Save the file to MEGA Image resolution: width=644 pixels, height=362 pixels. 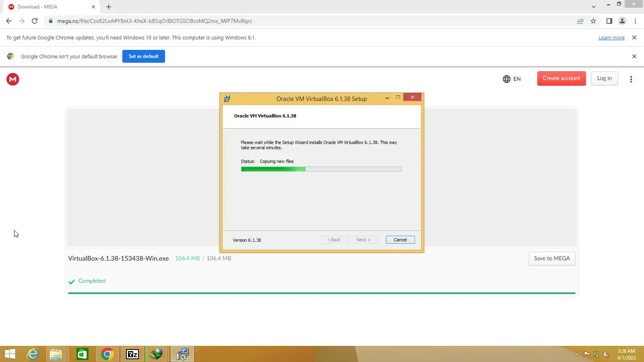[552, 259]
